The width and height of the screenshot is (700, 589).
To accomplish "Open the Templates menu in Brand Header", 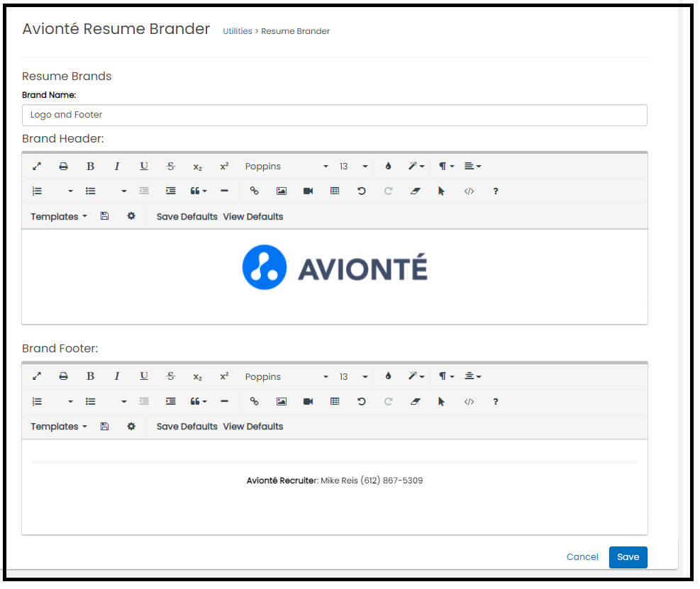I will [x=59, y=217].
